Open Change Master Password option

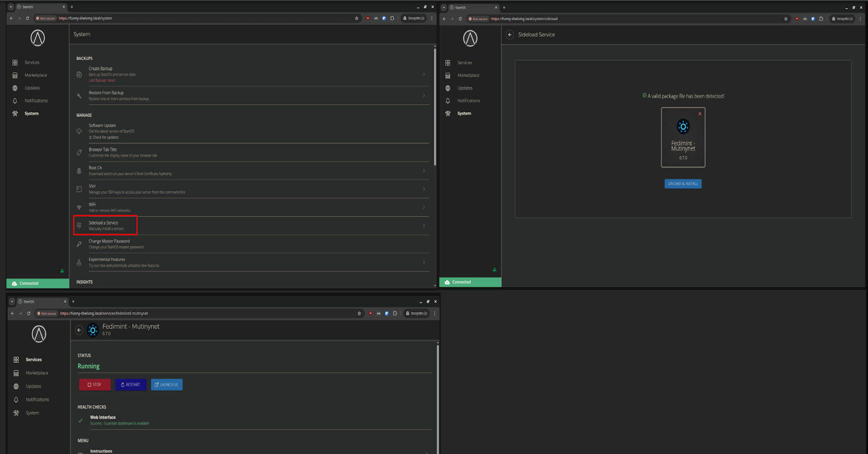[x=252, y=244]
